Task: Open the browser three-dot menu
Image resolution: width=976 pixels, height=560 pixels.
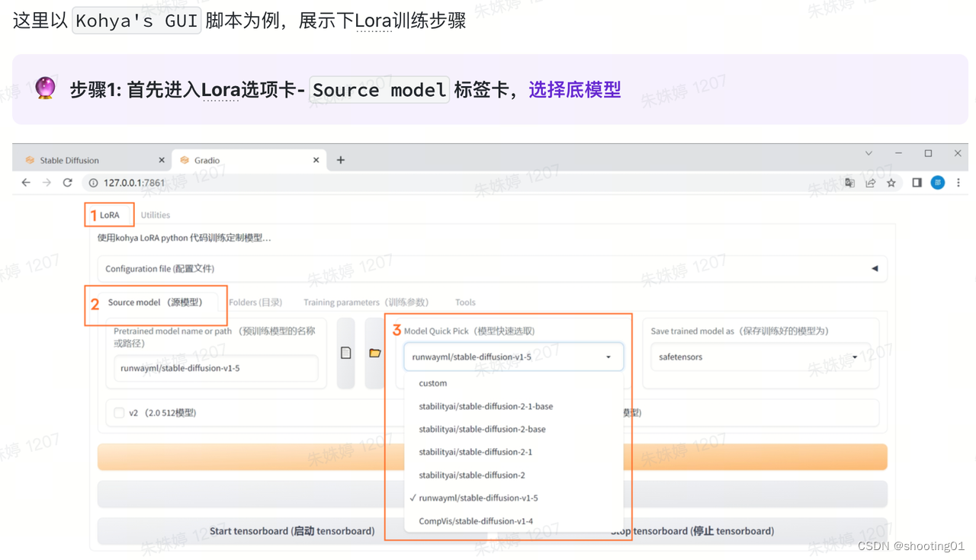Action: tap(958, 183)
